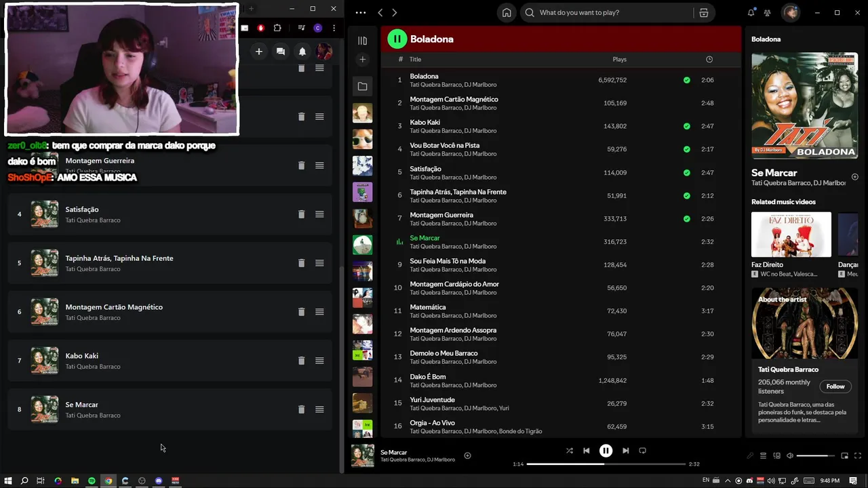Viewport: 868px width, 488px height.
Task: Open Se Marcar title link in right panel
Action: point(774,173)
